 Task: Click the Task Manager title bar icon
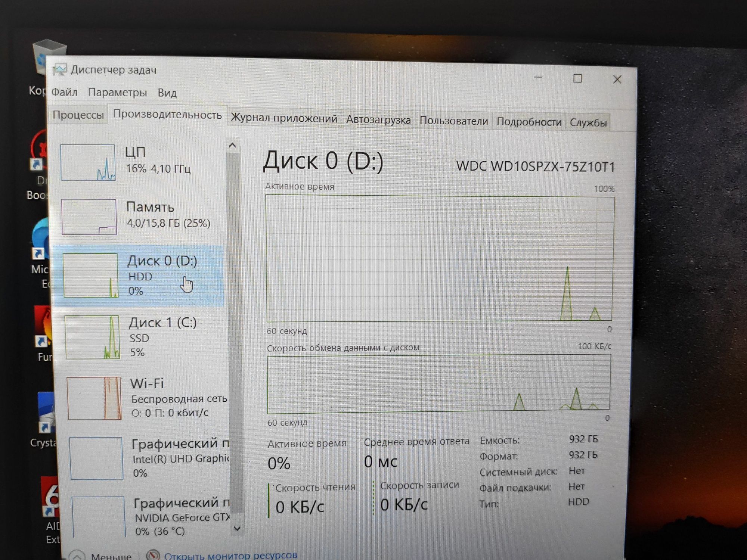pyautogui.click(x=59, y=69)
